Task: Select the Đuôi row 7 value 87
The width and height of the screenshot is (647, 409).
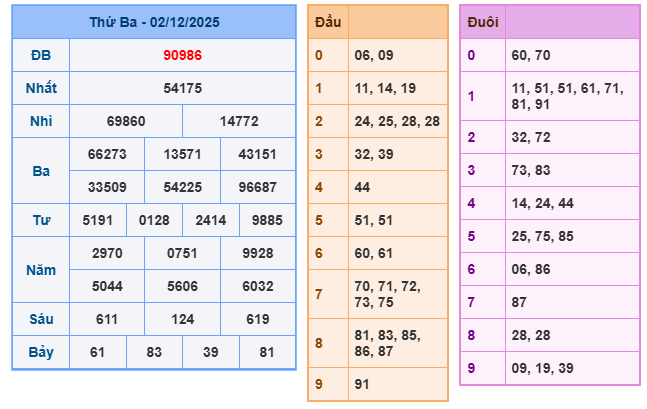Action: 518,302
